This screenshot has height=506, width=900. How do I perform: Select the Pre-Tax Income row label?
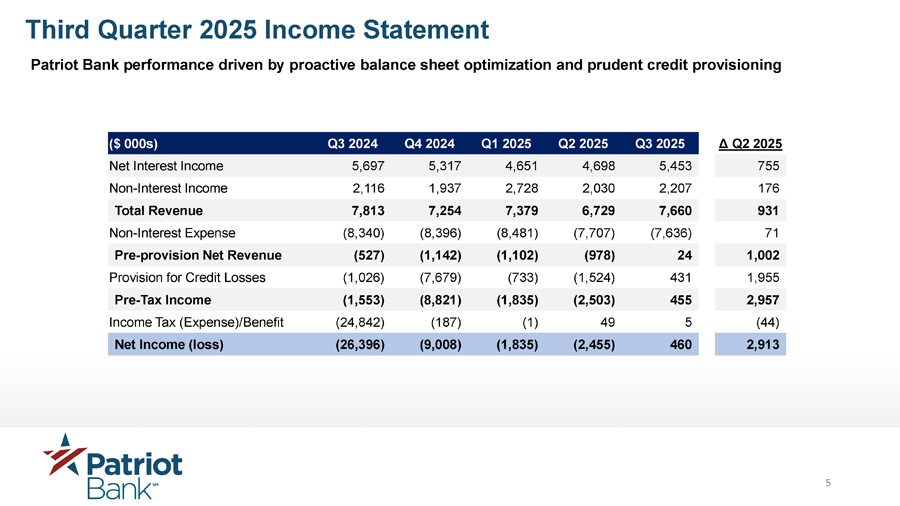pos(163,300)
